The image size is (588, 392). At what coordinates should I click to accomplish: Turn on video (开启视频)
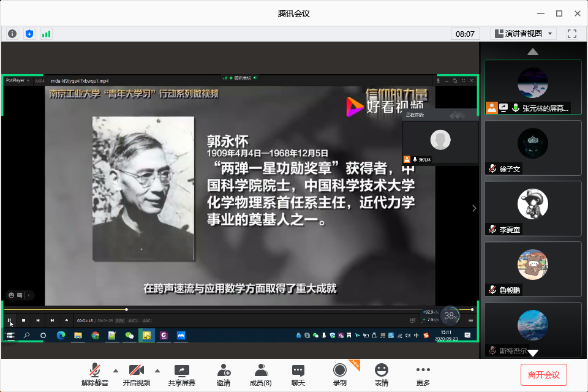[x=136, y=374]
